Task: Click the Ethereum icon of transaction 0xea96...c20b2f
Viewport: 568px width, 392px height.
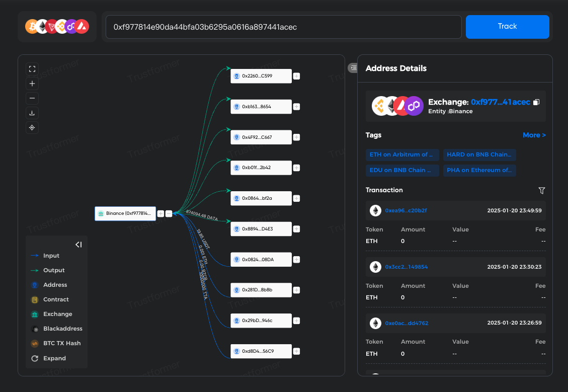Action: pos(376,210)
